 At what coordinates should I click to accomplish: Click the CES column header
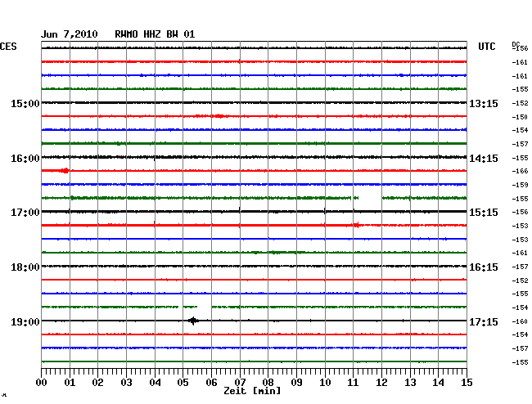pos(8,47)
